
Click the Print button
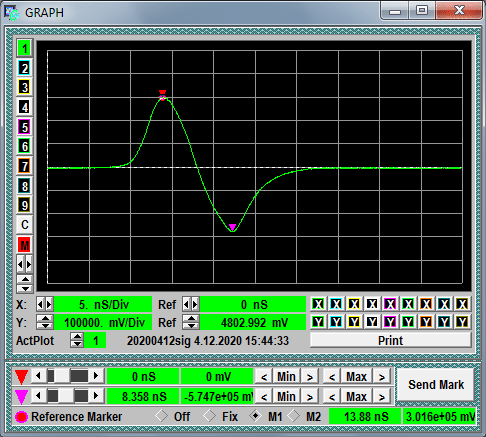pyautogui.click(x=390, y=340)
